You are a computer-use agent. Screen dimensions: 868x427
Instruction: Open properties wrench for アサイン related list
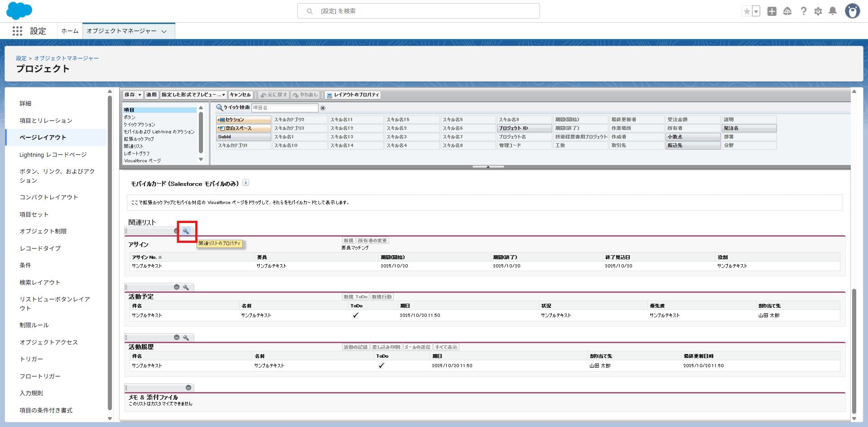coord(186,231)
